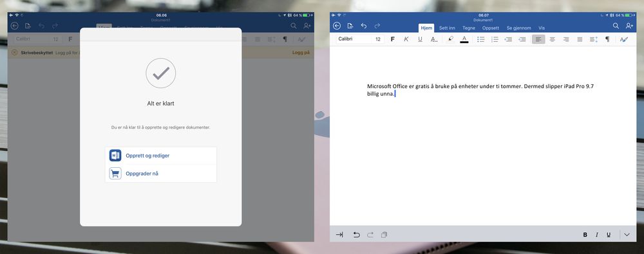The height and width of the screenshot is (254, 644).
Task: Select align left in the right ribbon
Action: (x=538, y=39)
